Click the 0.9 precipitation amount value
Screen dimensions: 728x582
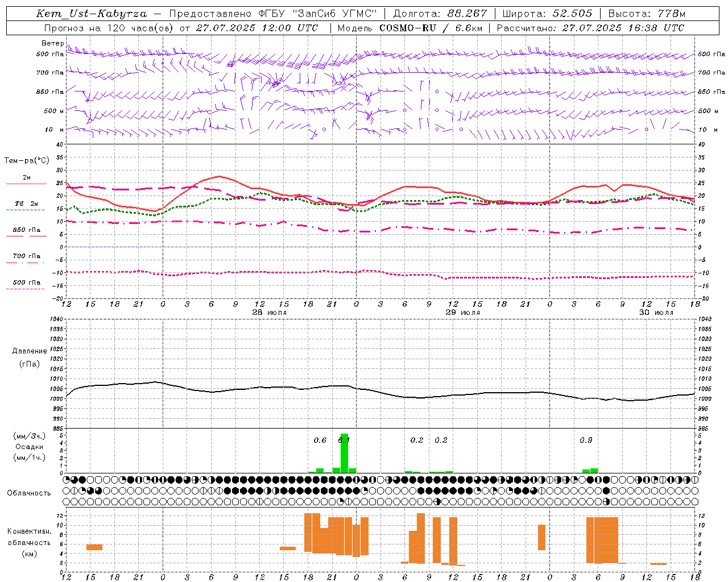(586, 440)
